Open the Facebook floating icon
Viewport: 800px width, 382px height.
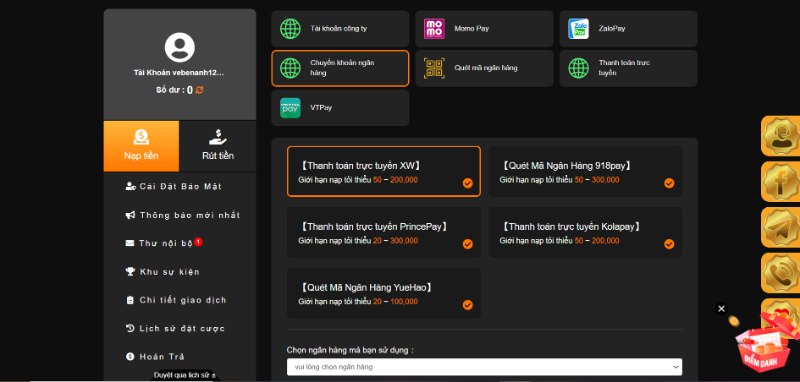(781, 182)
